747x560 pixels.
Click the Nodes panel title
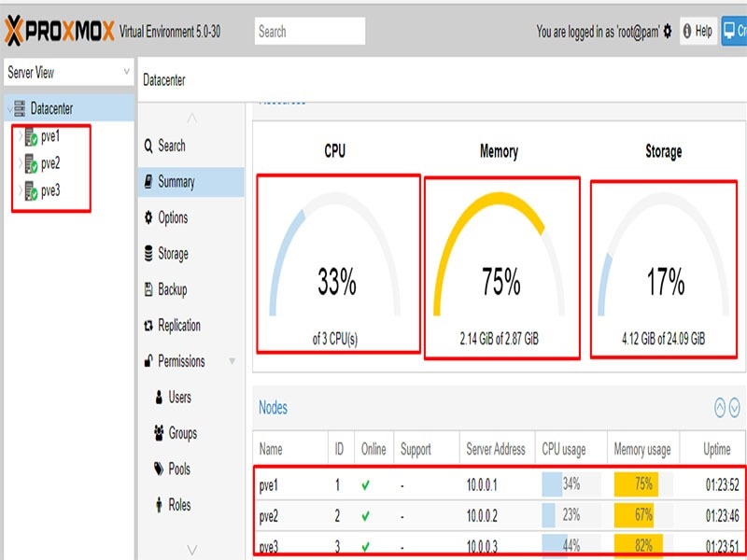point(273,408)
